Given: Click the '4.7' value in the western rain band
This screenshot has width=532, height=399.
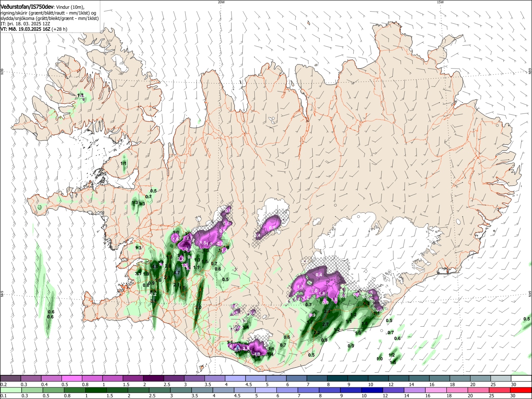Looking at the screenshot, I should (x=177, y=273).
